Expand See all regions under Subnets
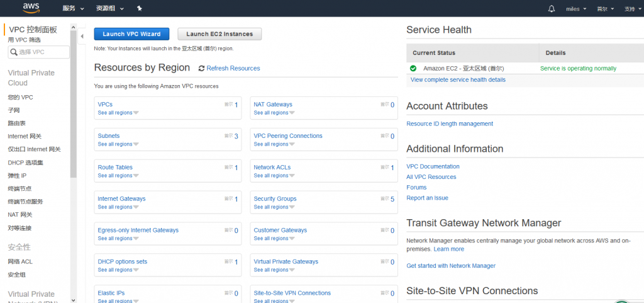The width and height of the screenshot is (644, 303). (118, 144)
